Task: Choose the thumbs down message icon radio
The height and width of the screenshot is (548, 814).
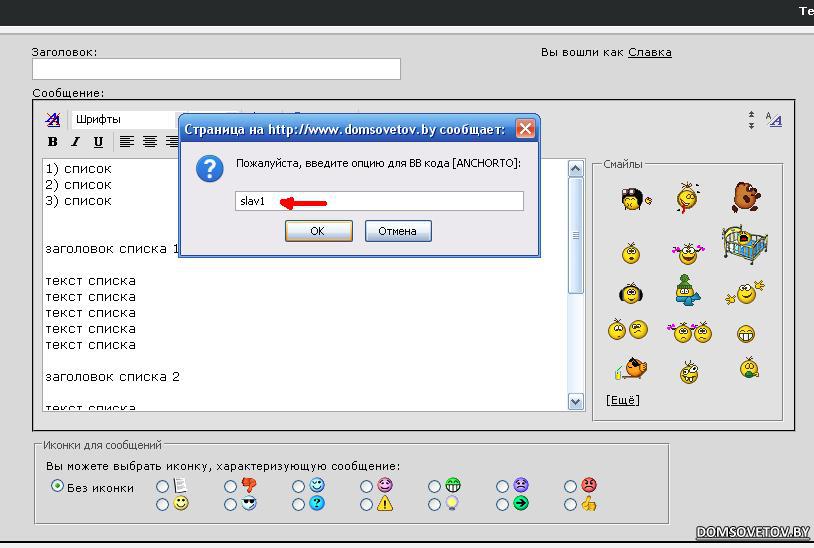Action: tap(231, 487)
